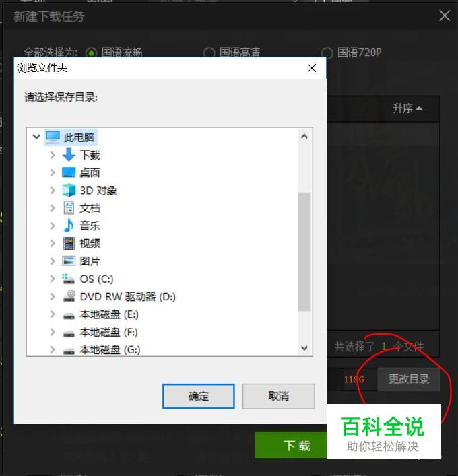Click the DVD RW drive (D:) icon
The width and height of the screenshot is (458, 476).
coord(69,296)
